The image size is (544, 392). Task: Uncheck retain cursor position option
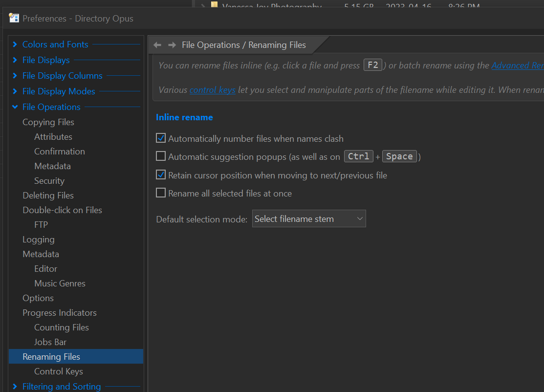[161, 174]
